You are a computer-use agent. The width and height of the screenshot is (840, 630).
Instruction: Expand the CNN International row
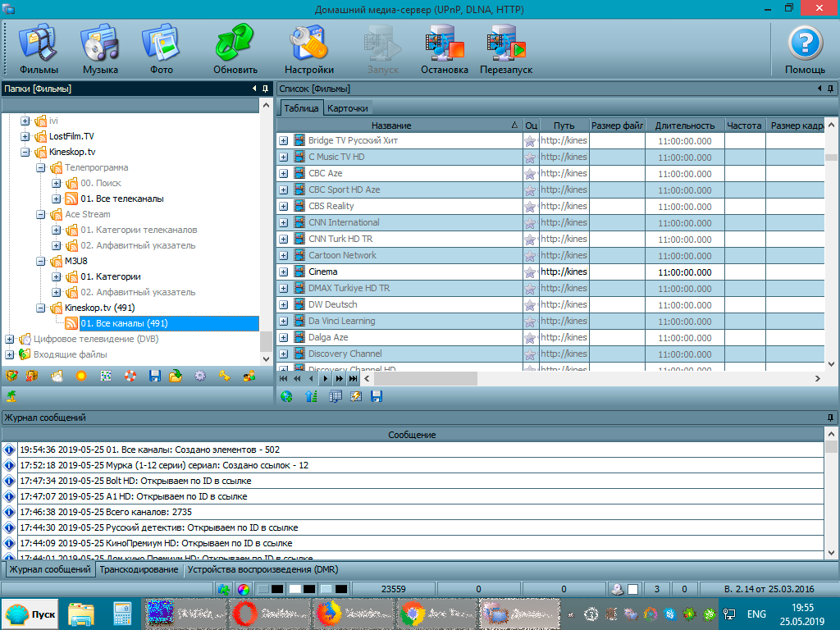[x=284, y=222]
